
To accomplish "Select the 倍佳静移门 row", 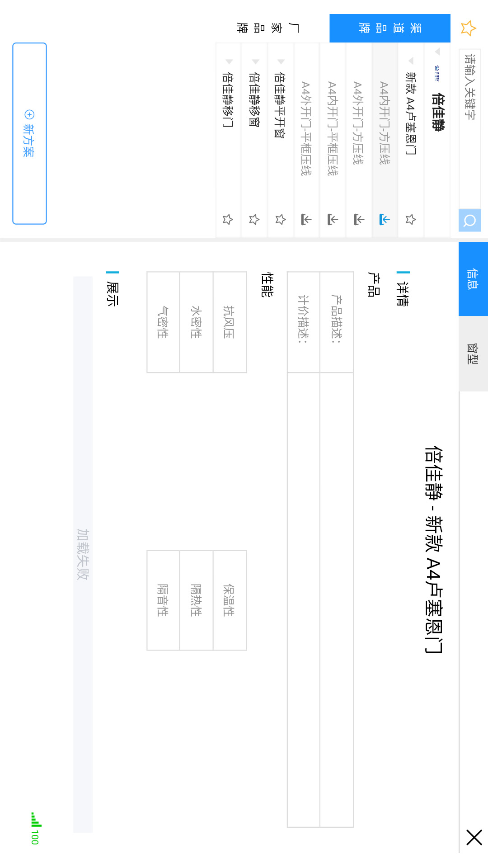I will [x=228, y=140].
